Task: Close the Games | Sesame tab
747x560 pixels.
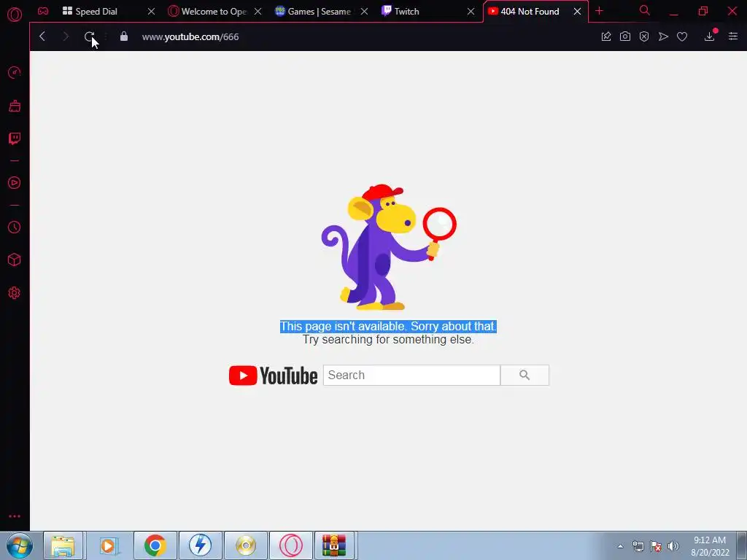Action: [x=365, y=12]
